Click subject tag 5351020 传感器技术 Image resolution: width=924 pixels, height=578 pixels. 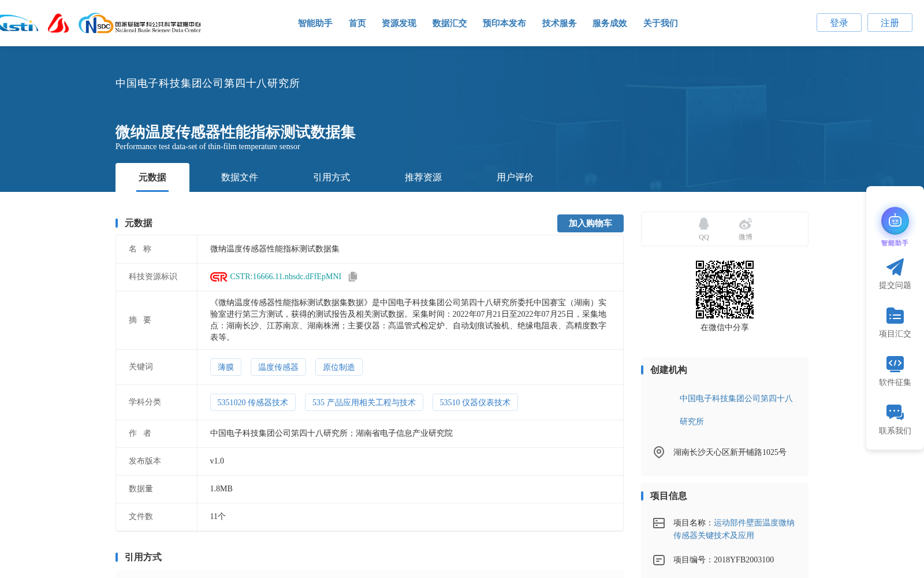click(x=253, y=402)
